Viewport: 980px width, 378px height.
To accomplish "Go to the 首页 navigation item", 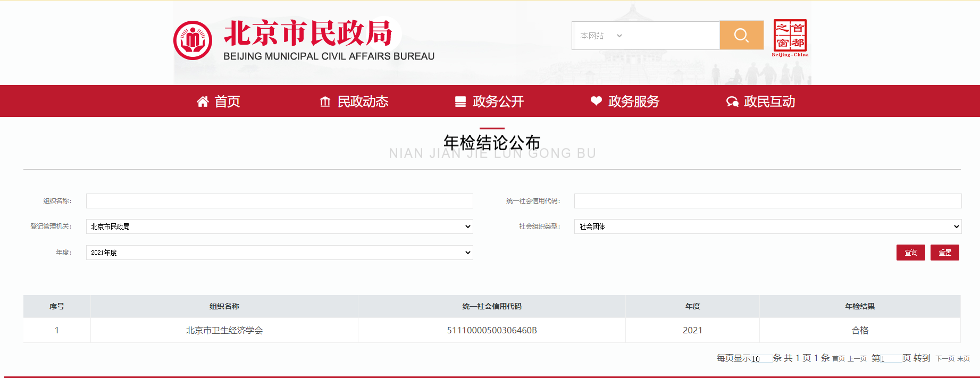I will click(x=227, y=102).
